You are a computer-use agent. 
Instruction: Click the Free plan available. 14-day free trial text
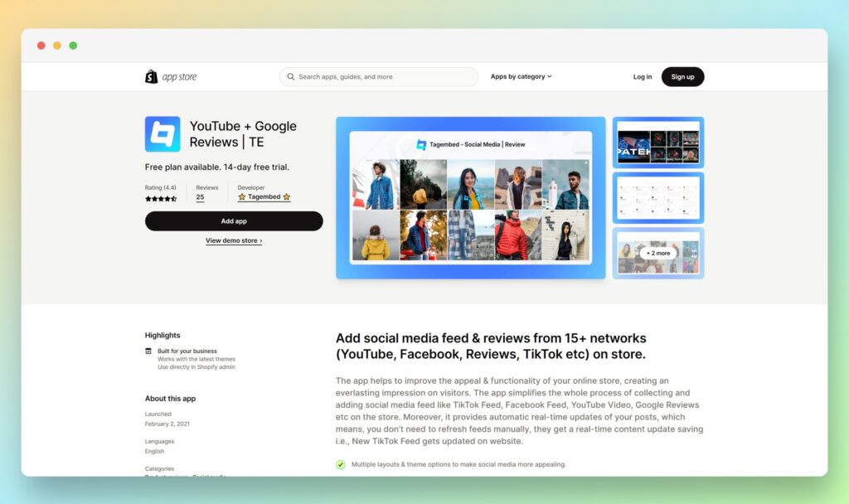tap(217, 167)
